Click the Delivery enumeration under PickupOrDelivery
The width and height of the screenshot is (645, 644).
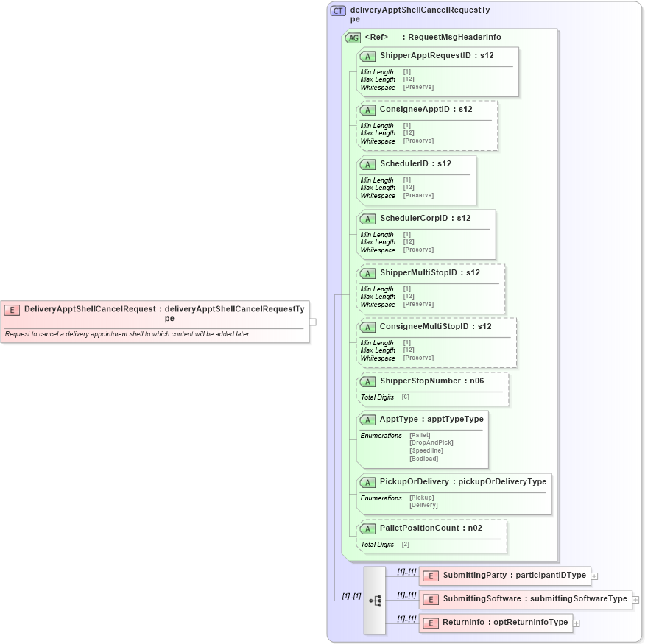[423, 505]
